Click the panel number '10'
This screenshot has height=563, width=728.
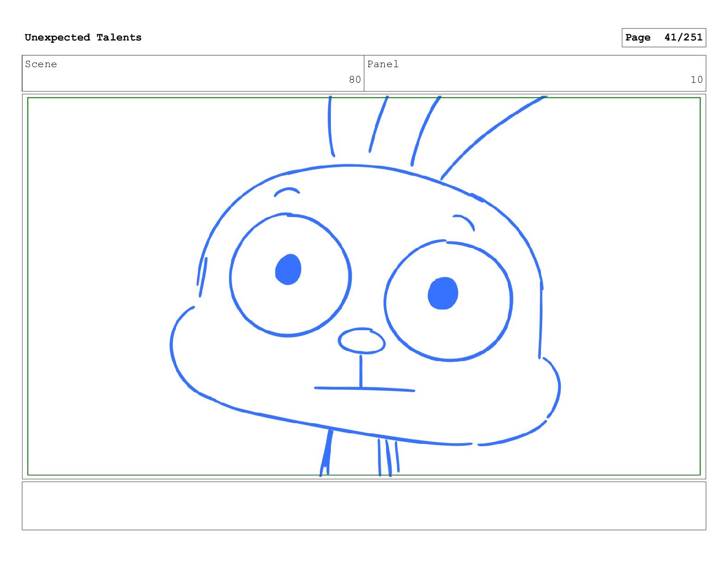click(x=697, y=80)
